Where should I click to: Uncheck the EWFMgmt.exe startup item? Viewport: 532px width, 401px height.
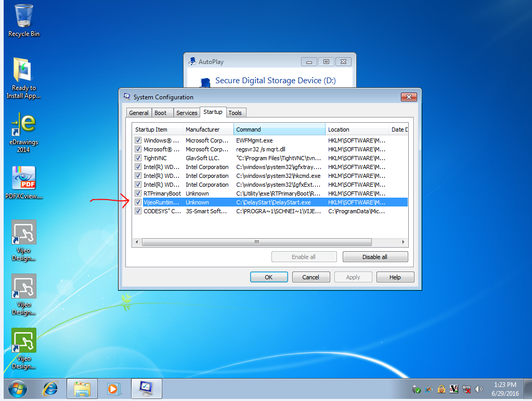tap(138, 140)
